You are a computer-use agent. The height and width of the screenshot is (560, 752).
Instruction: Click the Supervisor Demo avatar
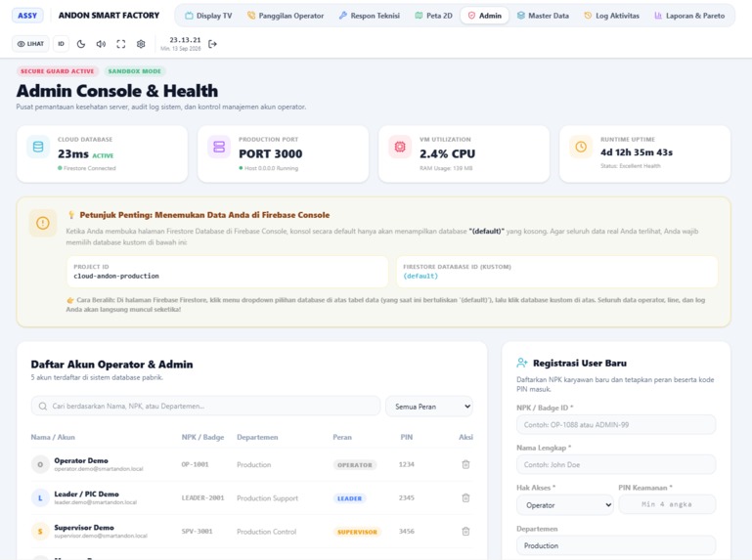(x=40, y=532)
